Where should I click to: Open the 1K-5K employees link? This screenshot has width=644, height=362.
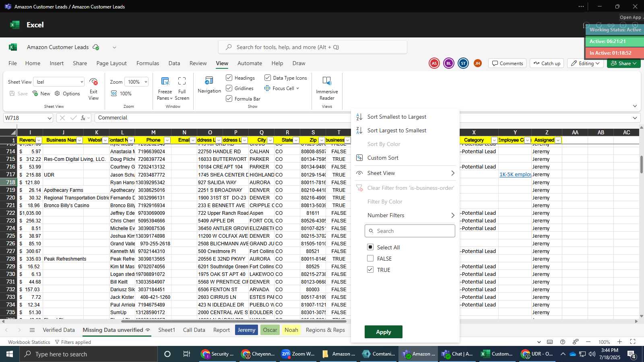point(515,175)
